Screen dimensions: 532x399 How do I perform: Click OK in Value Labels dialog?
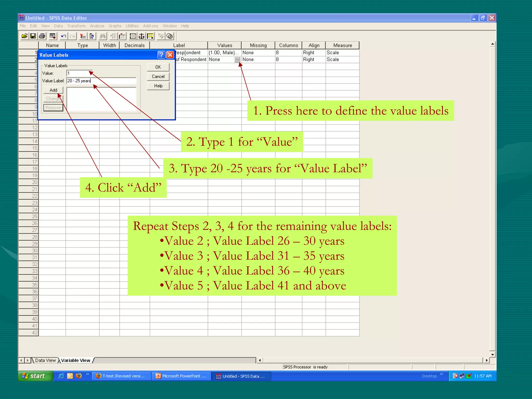158,67
